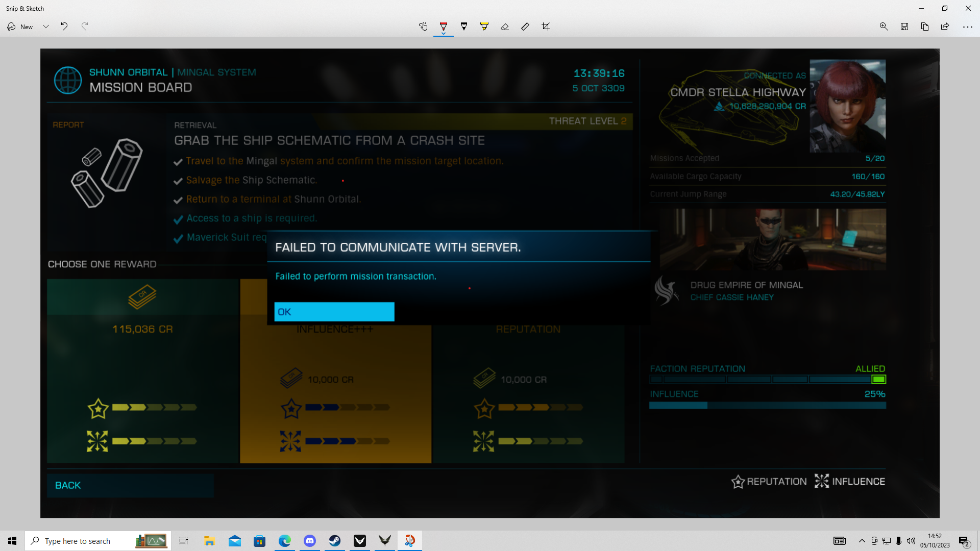Screen dimensions: 980x551
Task: Undo the last annotation
Action: pos(64,27)
